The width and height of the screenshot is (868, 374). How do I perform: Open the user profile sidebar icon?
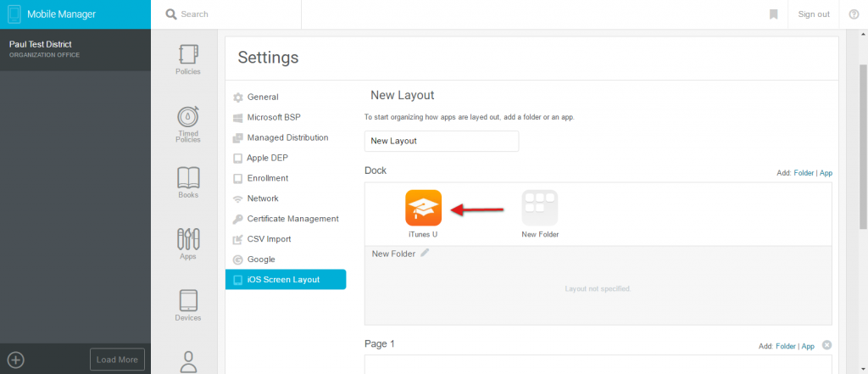tap(189, 361)
